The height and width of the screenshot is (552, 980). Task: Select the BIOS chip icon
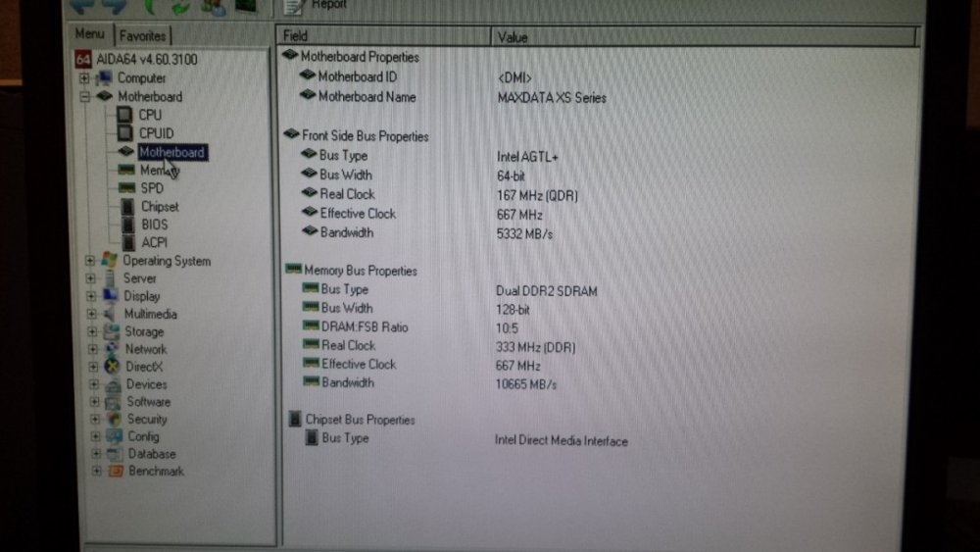(x=125, y=225)
